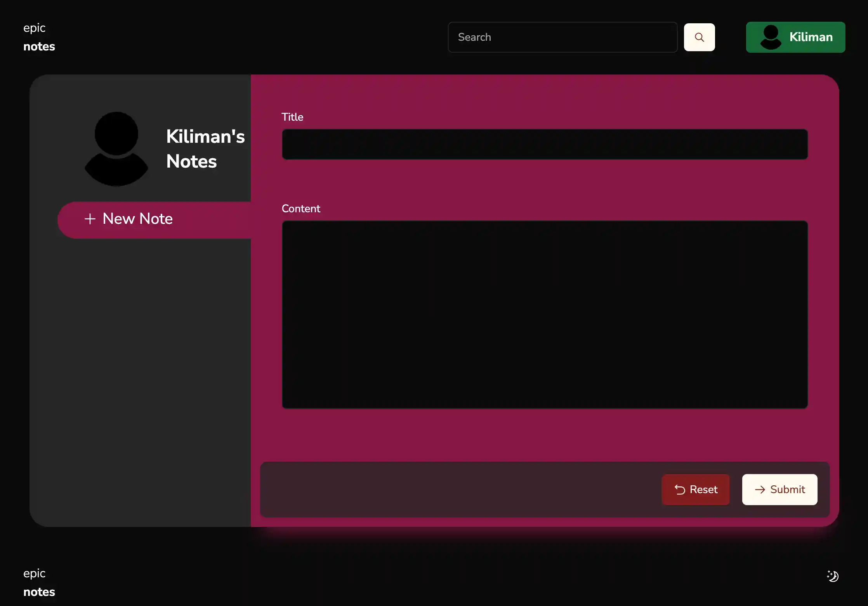
Task: Focus the Search input field
Action: pos(562,37)
